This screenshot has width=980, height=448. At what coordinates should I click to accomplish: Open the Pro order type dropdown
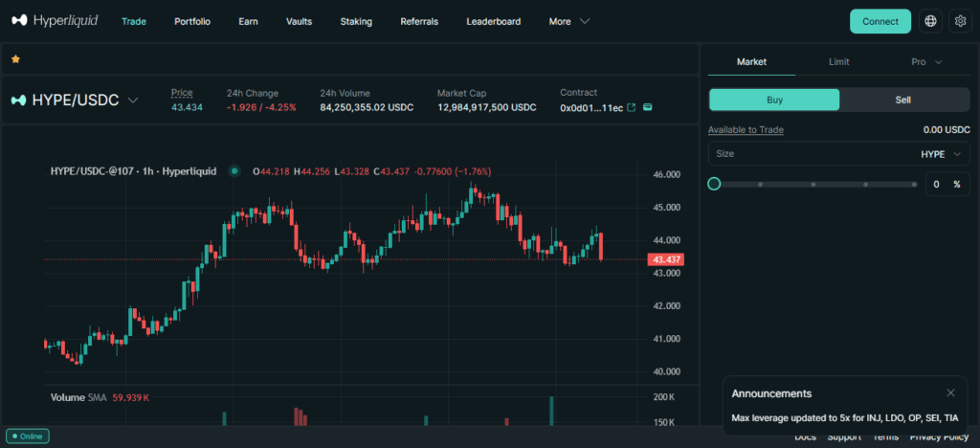[926, 62]
